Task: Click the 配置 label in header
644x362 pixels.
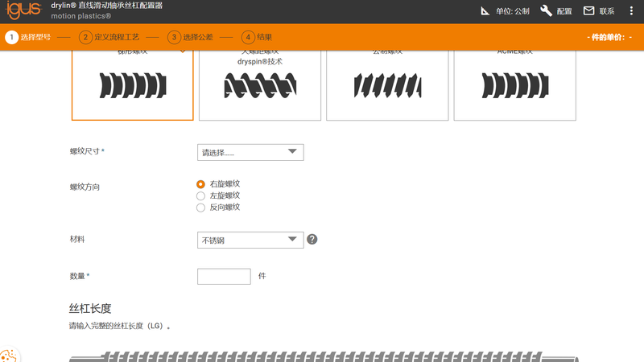Action: pyautogui.click(x=564, y=11)
